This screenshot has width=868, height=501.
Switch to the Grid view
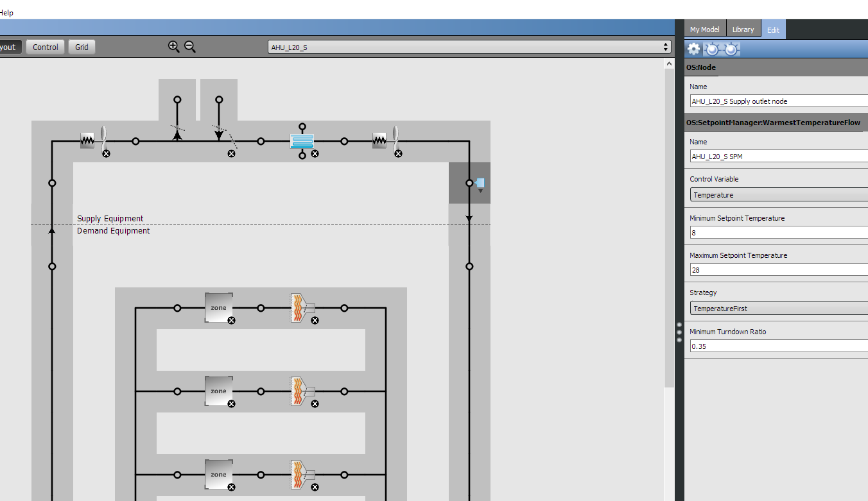pyautogui.click(x=82, y=47)
